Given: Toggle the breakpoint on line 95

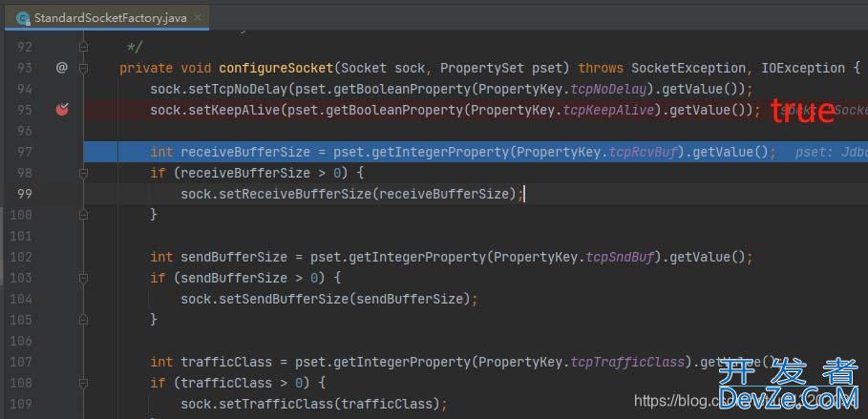Looking at the screenshot, I should pyautogui.click(x=62, y=110).
